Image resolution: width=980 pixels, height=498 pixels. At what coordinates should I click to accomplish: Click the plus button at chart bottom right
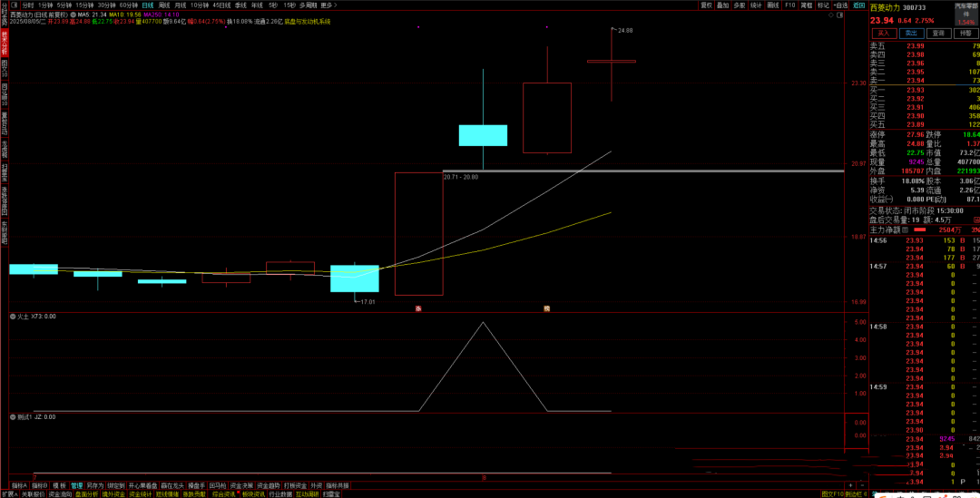[x=850, y=485]
